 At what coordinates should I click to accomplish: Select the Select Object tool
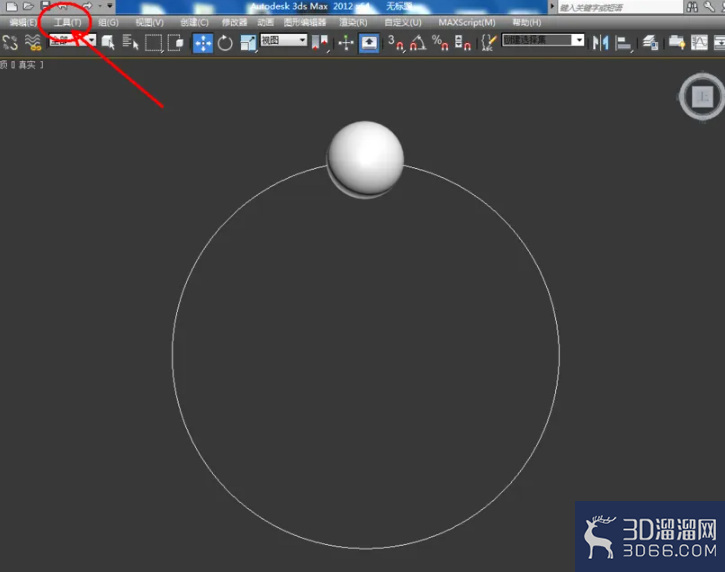click(108, 43)
